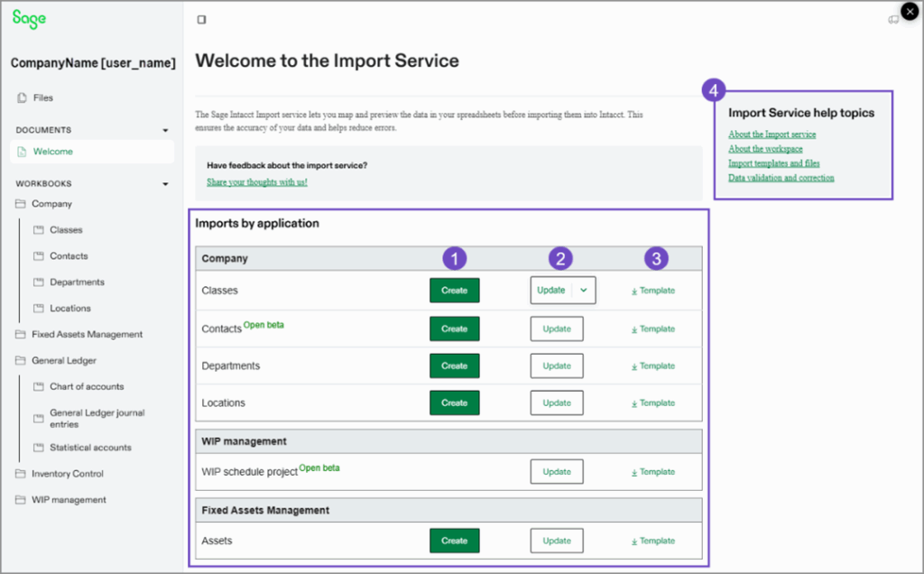Collapse the DOCUMENTS section
The image size is (924, 574).
point(165,129)
